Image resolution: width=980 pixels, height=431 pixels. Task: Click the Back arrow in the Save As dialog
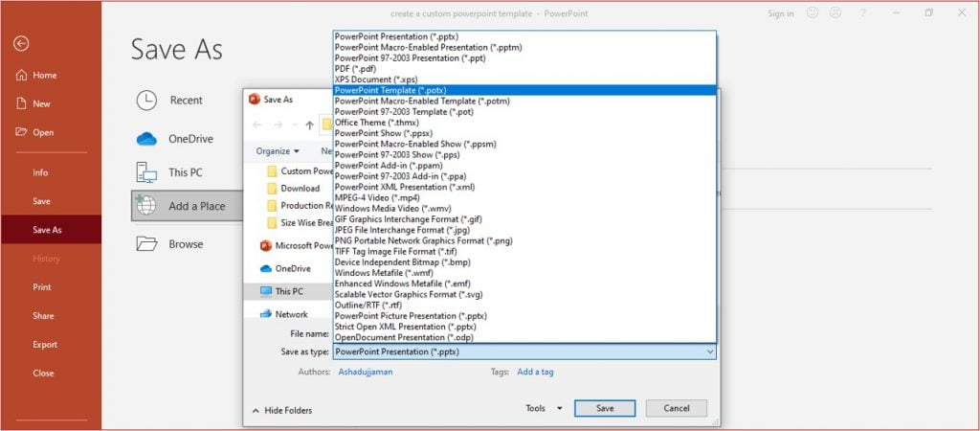[256, 125]
